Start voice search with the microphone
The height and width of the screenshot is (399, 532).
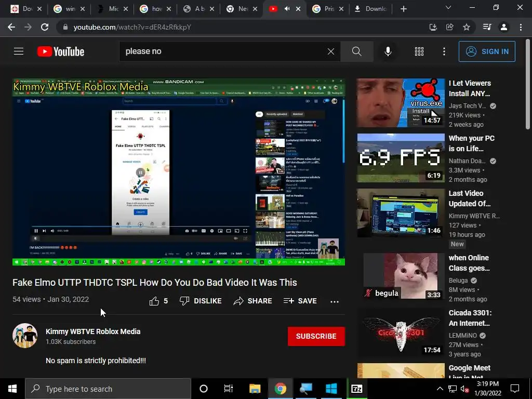(388, 51)
